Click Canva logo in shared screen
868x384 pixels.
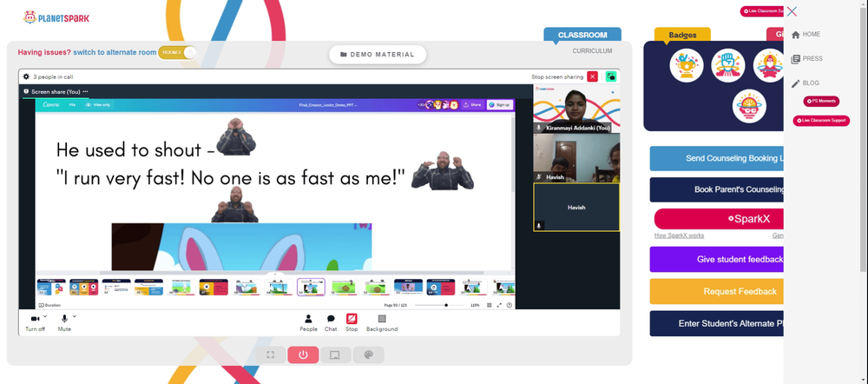51,104
